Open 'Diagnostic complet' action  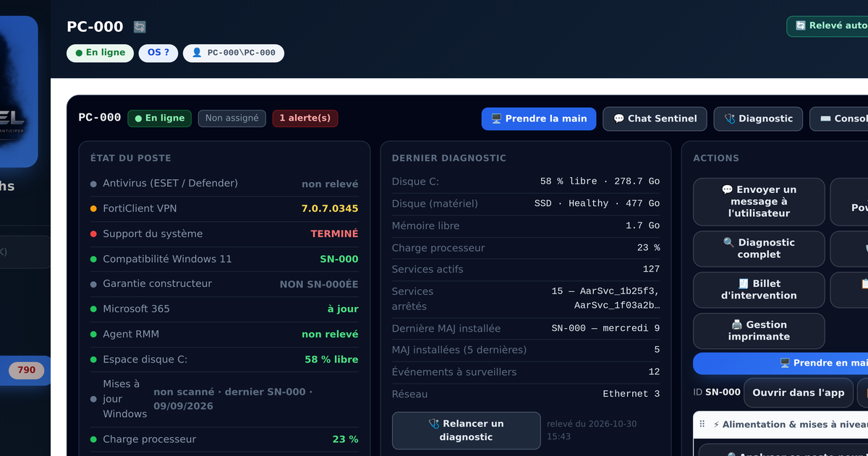[759, 249]
